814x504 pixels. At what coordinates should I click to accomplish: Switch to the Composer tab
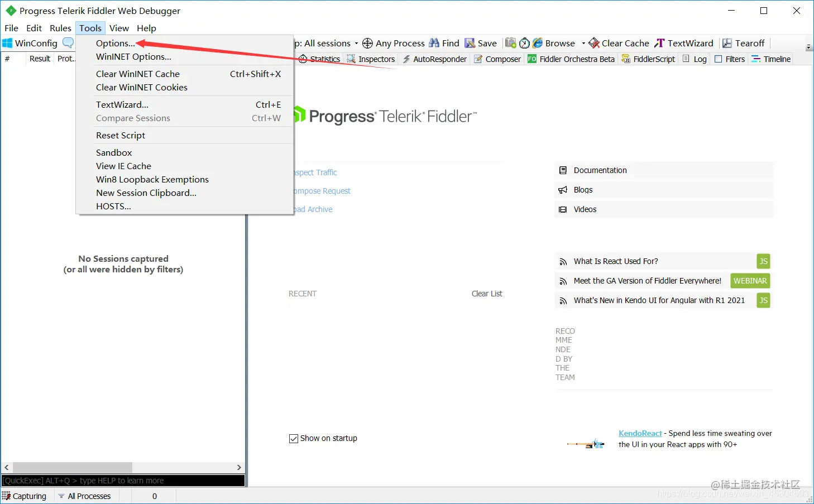pos(497,59)
